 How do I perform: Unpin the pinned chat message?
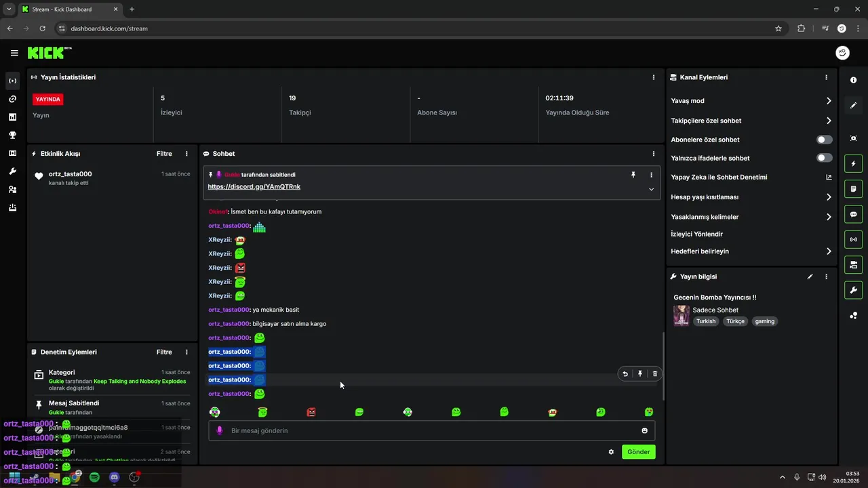(x=633, y=175)
